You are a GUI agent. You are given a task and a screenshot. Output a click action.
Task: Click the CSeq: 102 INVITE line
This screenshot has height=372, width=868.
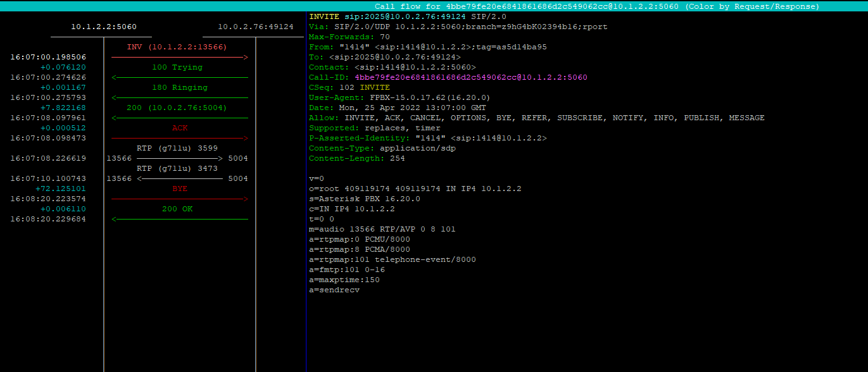[x=349, y=87]
